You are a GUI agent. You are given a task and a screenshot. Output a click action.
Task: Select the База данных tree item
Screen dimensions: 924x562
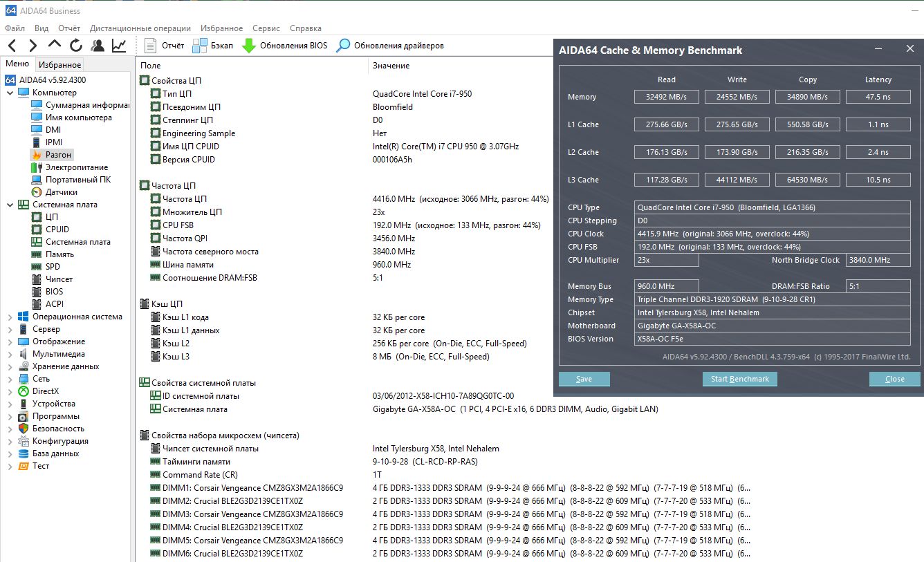click(x=49, y=453)
